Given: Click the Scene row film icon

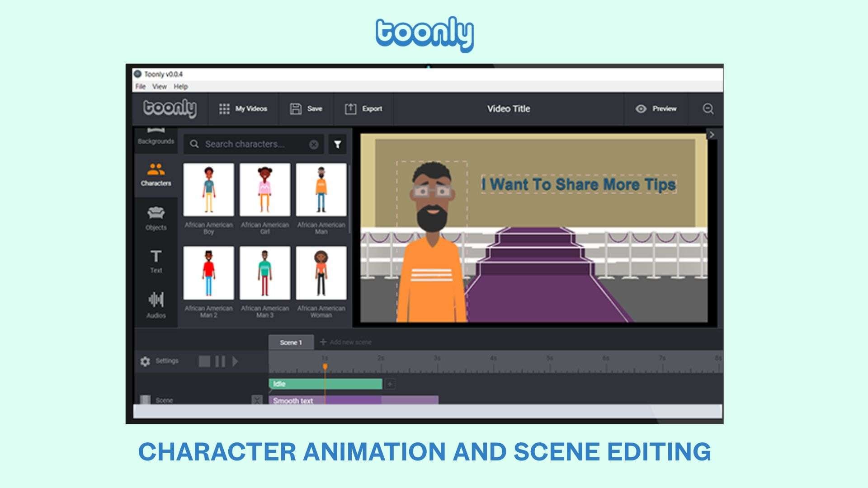Looking at the screenshot, I should point(145,400).
